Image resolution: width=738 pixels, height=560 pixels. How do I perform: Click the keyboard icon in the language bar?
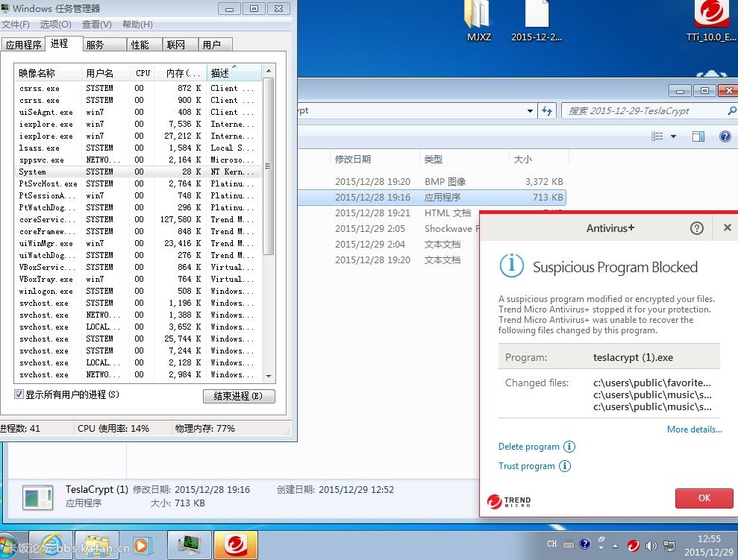point(569,544)
